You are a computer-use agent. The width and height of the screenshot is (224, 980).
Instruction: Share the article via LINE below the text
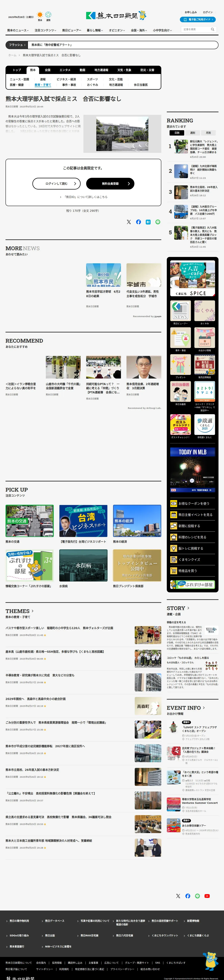point(158,222)
